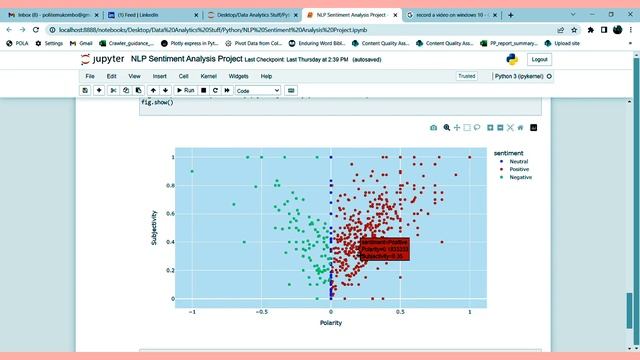
Task: Reset the Plotly chart axes home icon
Action: [520, 128]
